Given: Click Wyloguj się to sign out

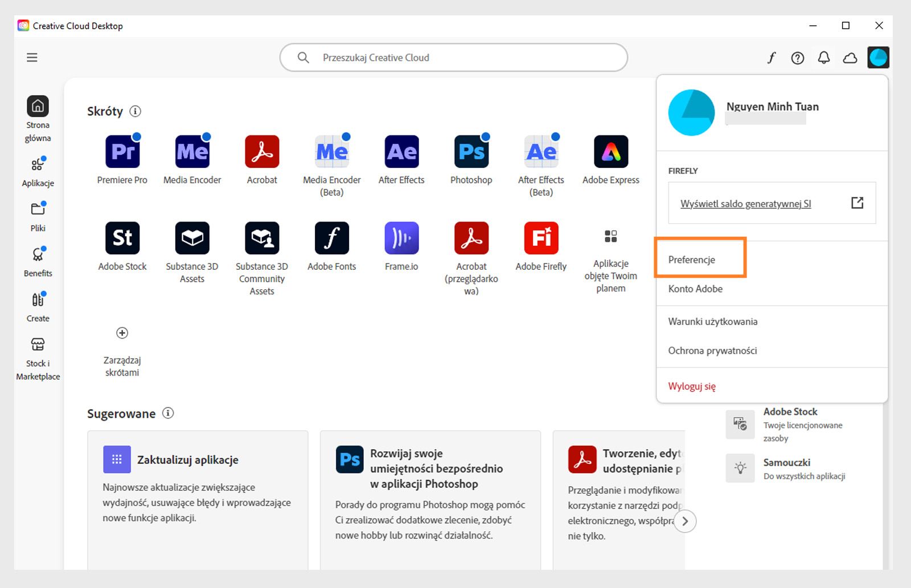Looking at the screenshot, I should pos(692,386).
